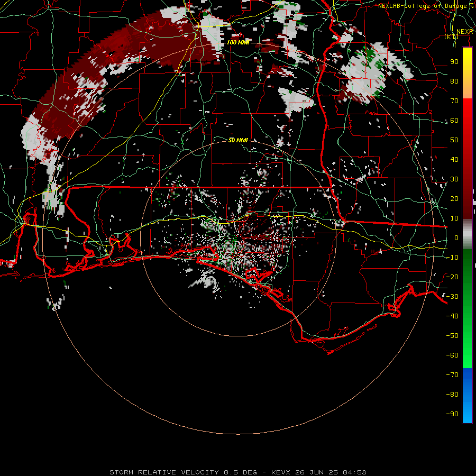Click the 60 value on velocity scale
Image resolution: width=476 pixels, height=476 pixels.
[x=454, y=120]
